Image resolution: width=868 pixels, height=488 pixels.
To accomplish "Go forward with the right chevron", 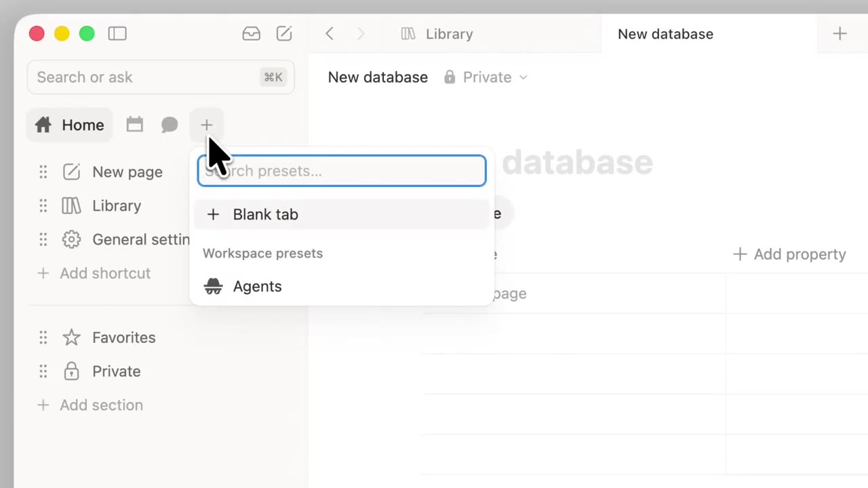I will pos(361,33).
